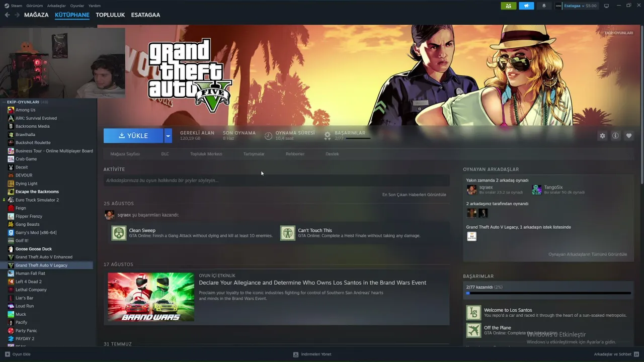Click the ARK: Survival Evolved icon

[x=11, y=118]
